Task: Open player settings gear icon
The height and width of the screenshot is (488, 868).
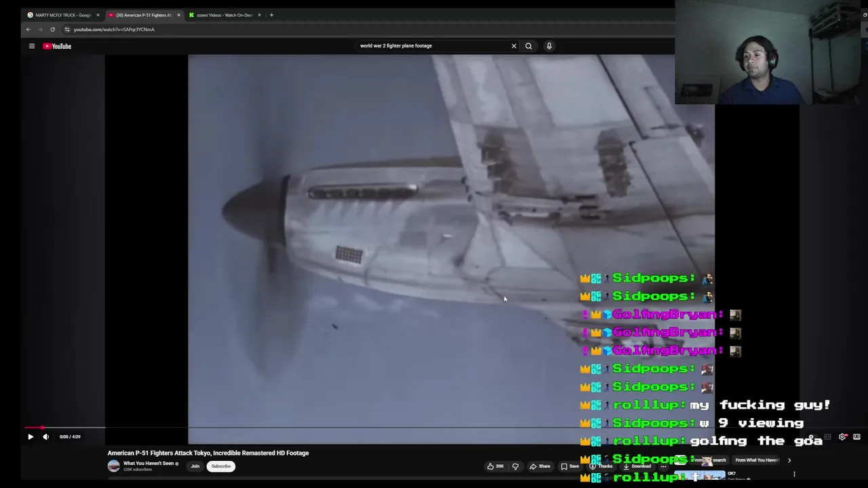Action: [842, 437]
